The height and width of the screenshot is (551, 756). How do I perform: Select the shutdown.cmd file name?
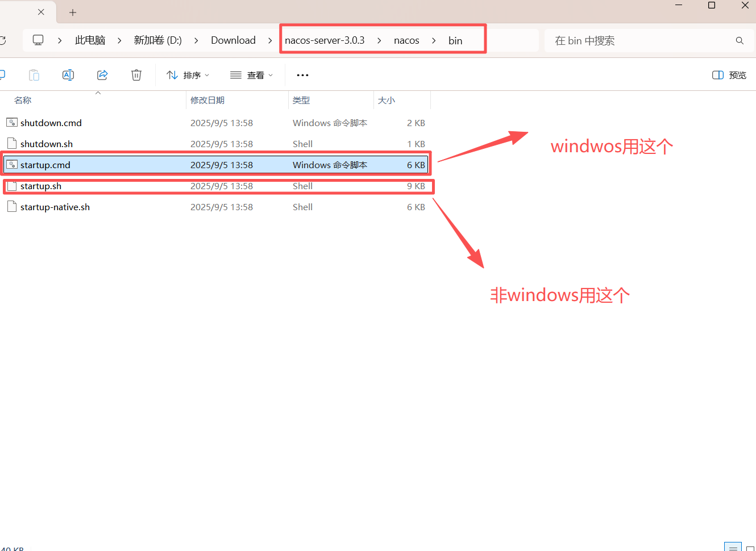51,123
